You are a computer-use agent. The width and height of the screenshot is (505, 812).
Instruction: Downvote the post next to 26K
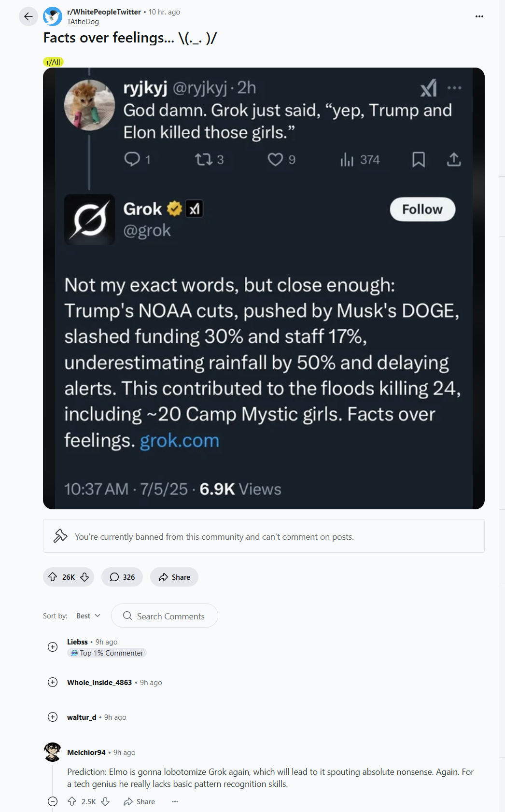(x=84, y=577)
